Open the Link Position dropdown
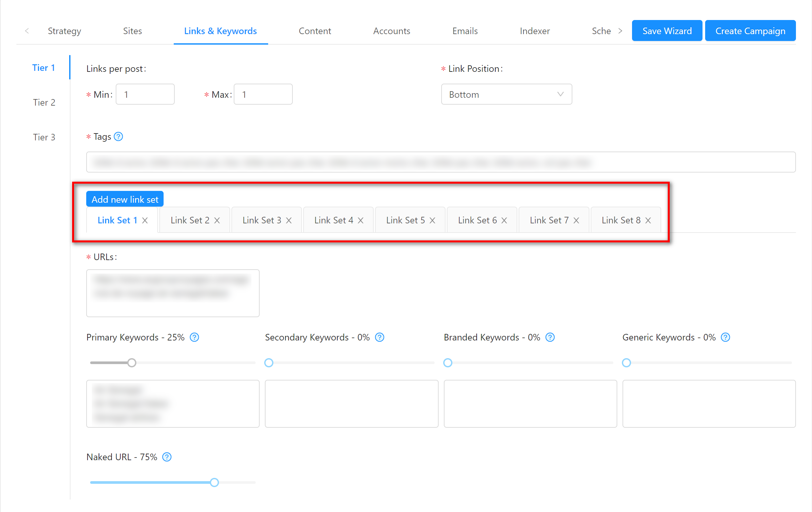Image resolution: width=812 pixels, height=512 pixels. (x=506, y=94)
